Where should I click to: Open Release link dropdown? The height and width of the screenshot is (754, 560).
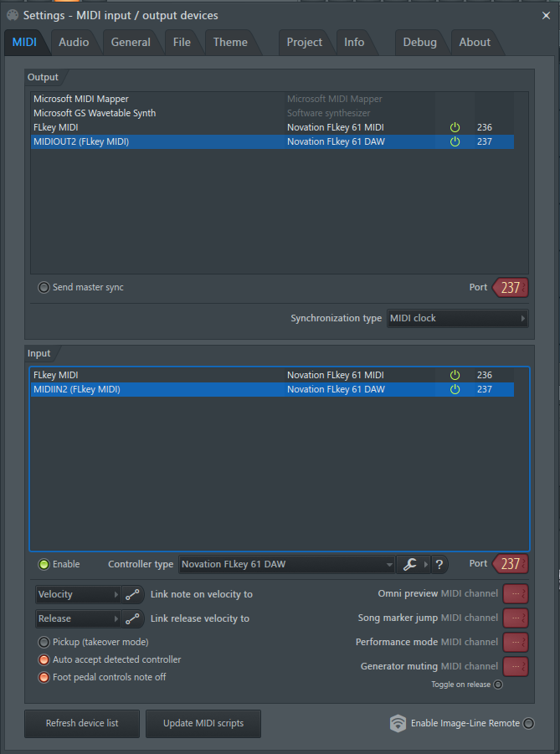click(78, 618)
